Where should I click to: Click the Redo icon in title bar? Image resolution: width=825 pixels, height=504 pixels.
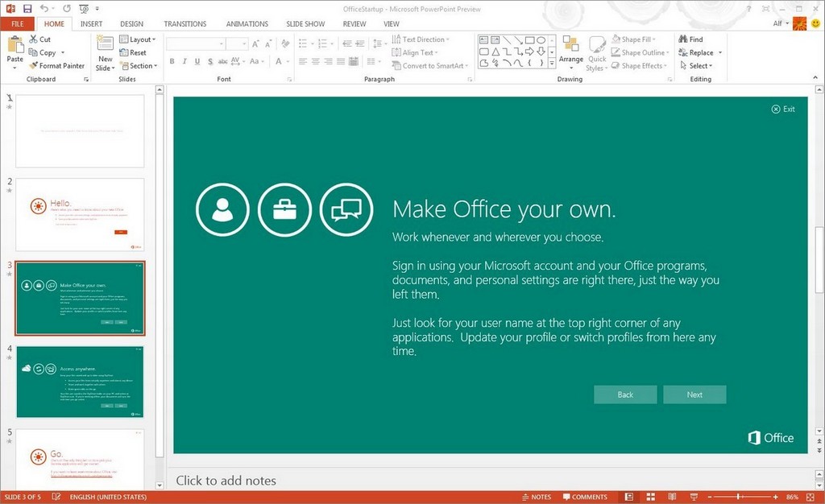click(x=67, y=8)
